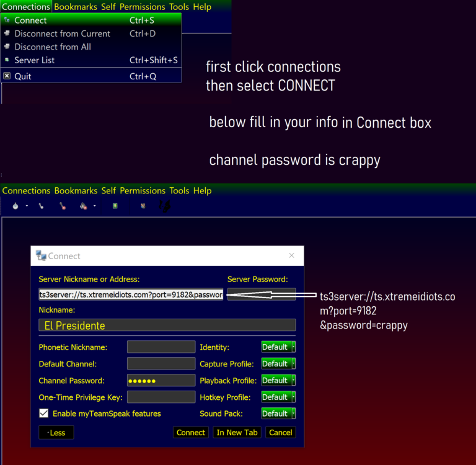Viewport: 476px width, 465px height.
Task: Open Help menu beside the open dropdown
Action: (202, 7)
